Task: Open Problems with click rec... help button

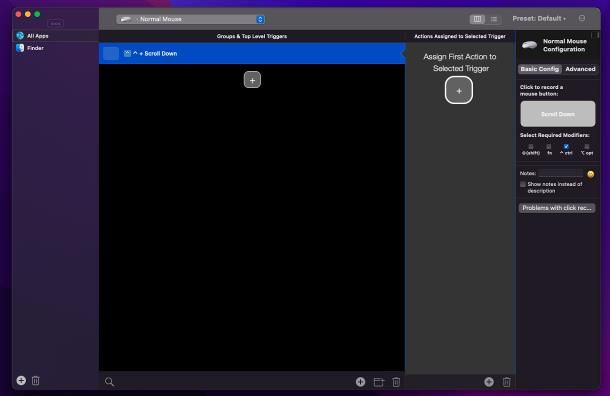Action: 557,208
